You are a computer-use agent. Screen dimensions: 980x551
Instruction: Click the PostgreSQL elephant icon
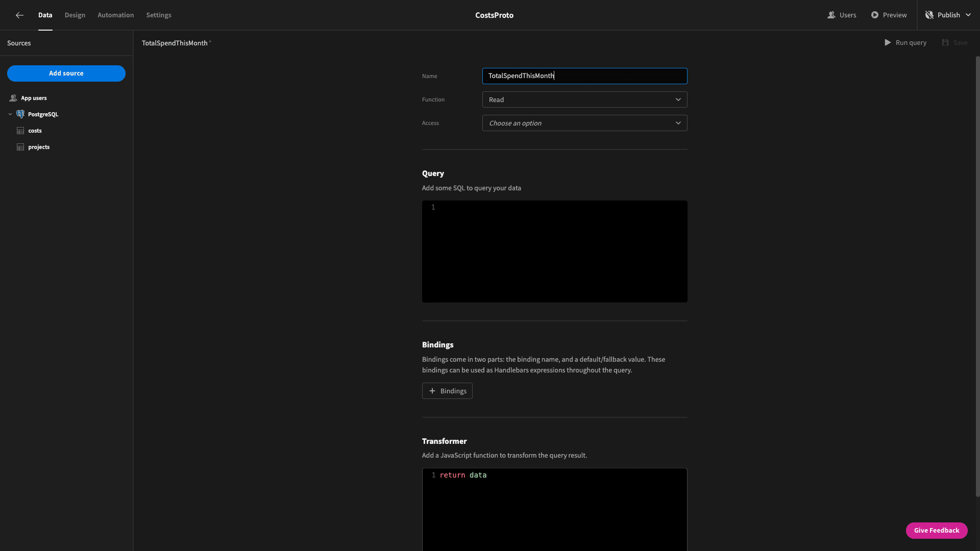pos(20,114)
